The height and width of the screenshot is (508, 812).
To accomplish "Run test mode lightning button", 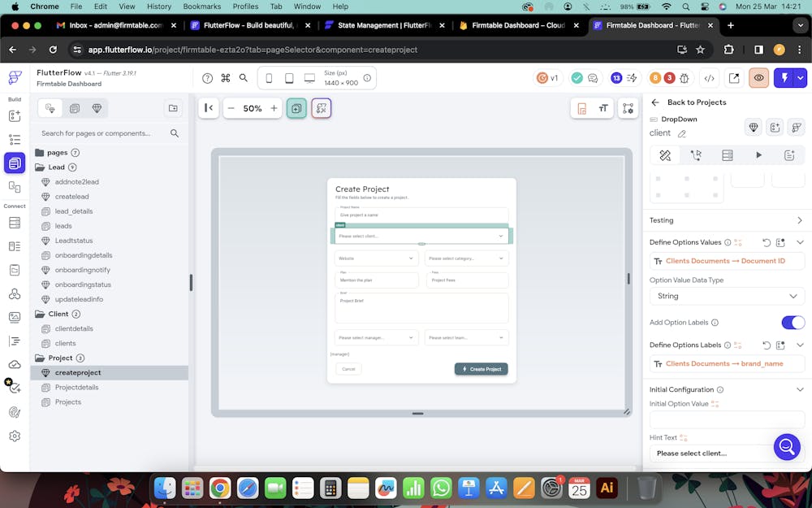I will [x=784, y=78].
